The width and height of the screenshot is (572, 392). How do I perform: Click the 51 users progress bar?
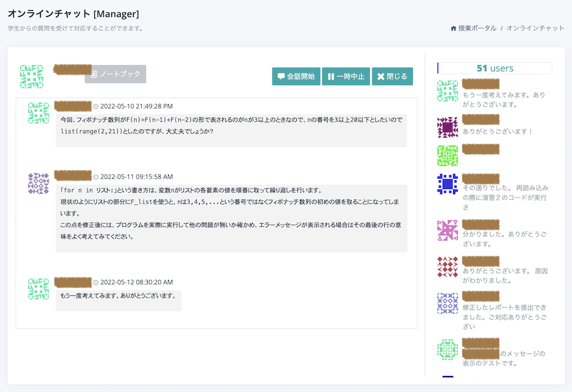[494, 68]
